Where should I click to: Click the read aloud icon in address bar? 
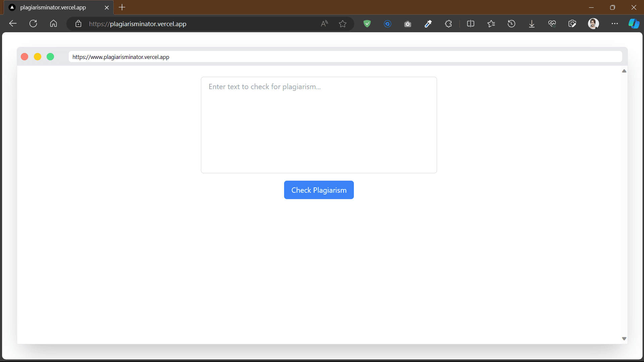324,24
